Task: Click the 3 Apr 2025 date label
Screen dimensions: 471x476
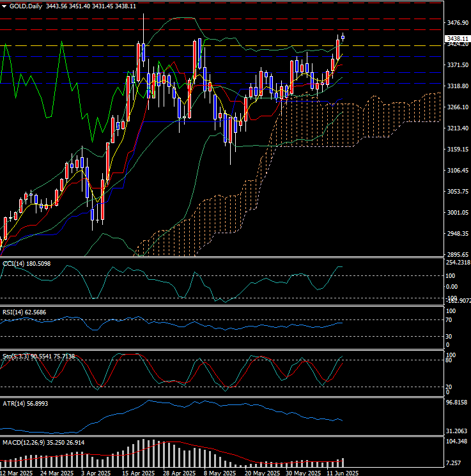Action: (96, 473)
